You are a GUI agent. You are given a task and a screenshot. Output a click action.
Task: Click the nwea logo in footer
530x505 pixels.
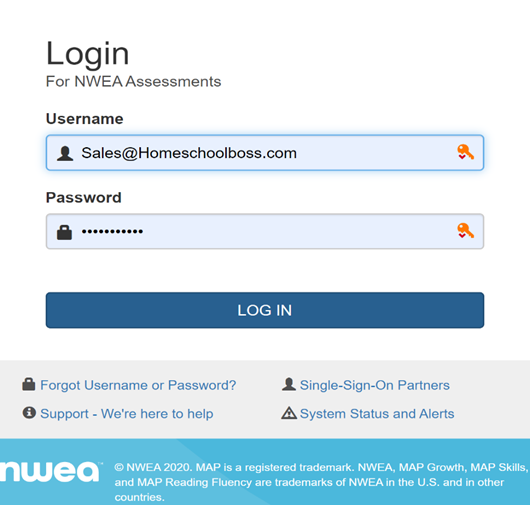51,471
